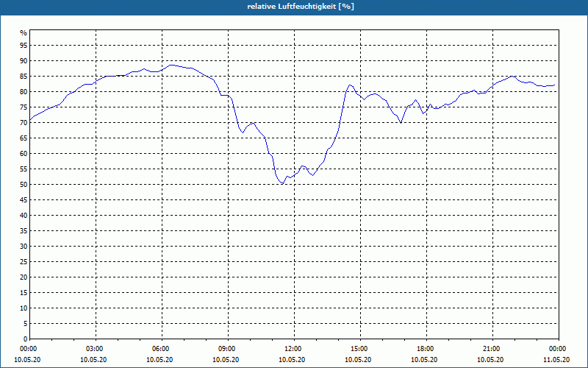Screen dimensions: 588x368
Task: Select the '40' y-axis label
Action: [x=24, y=215]
